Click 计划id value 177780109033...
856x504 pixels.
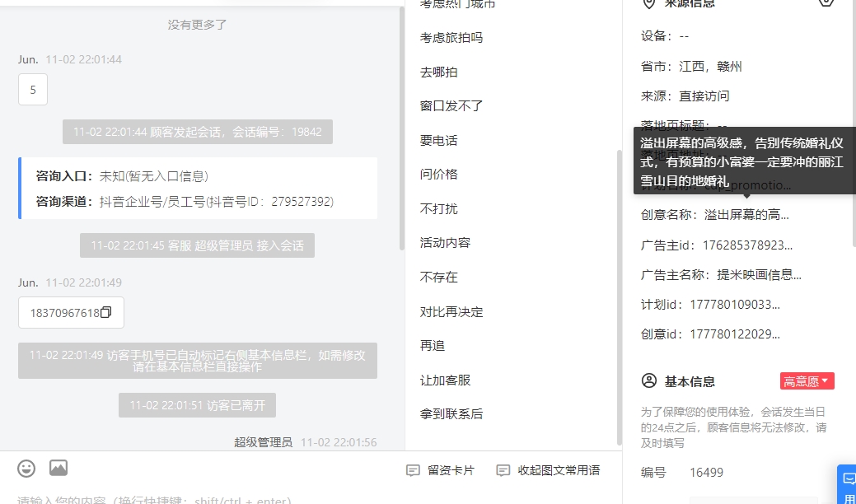[735, 305]
